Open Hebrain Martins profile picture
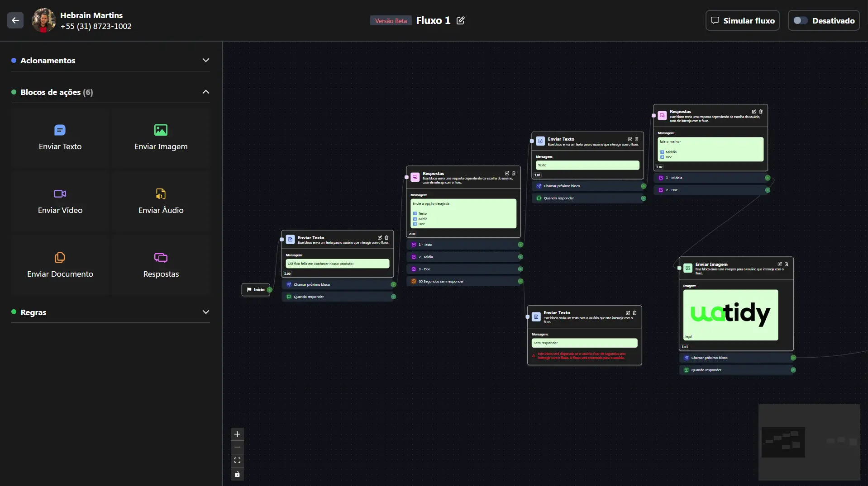The width and height of the screenshot is (868, 486). tap(43, 20)
